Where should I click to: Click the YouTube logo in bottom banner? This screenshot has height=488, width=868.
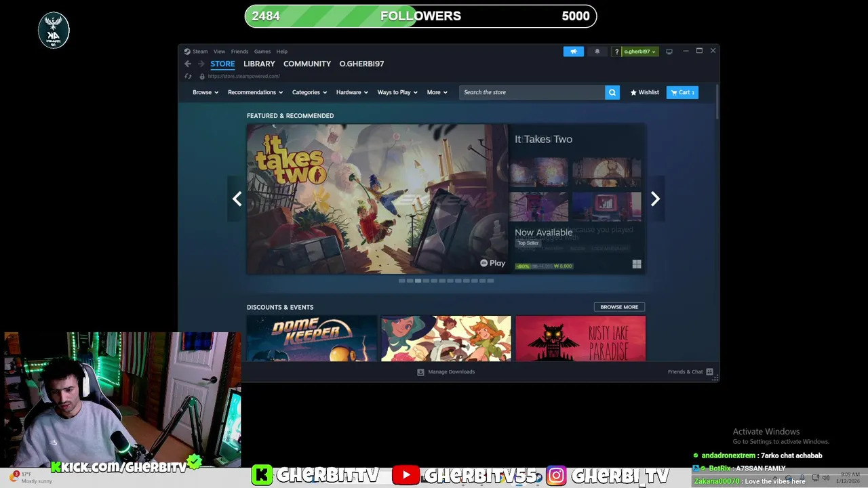tap(406, 475)
